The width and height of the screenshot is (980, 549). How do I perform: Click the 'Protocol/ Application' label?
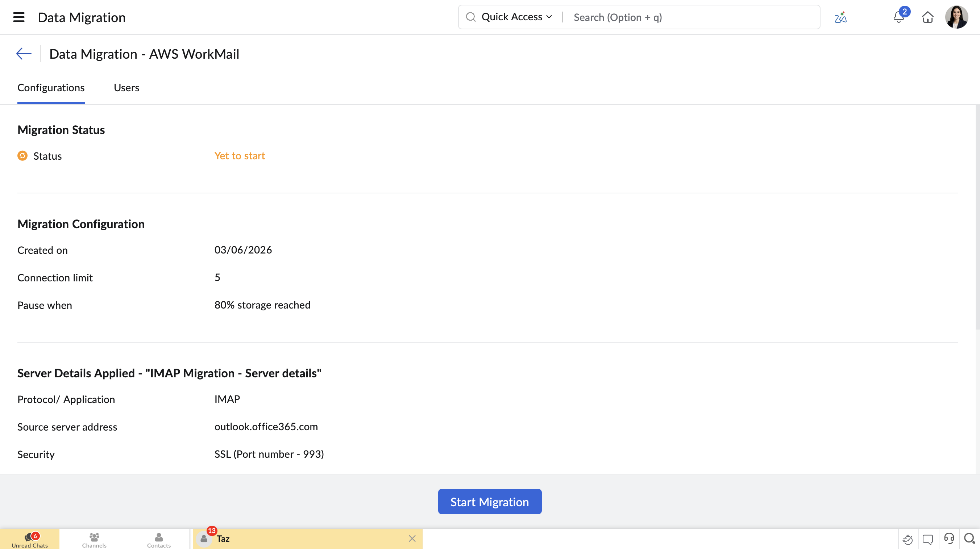[66, 399]
